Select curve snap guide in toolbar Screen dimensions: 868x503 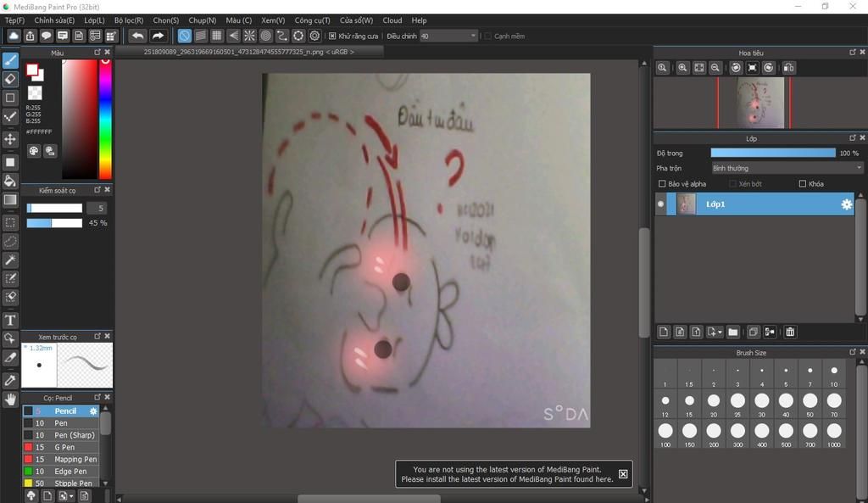282,36
